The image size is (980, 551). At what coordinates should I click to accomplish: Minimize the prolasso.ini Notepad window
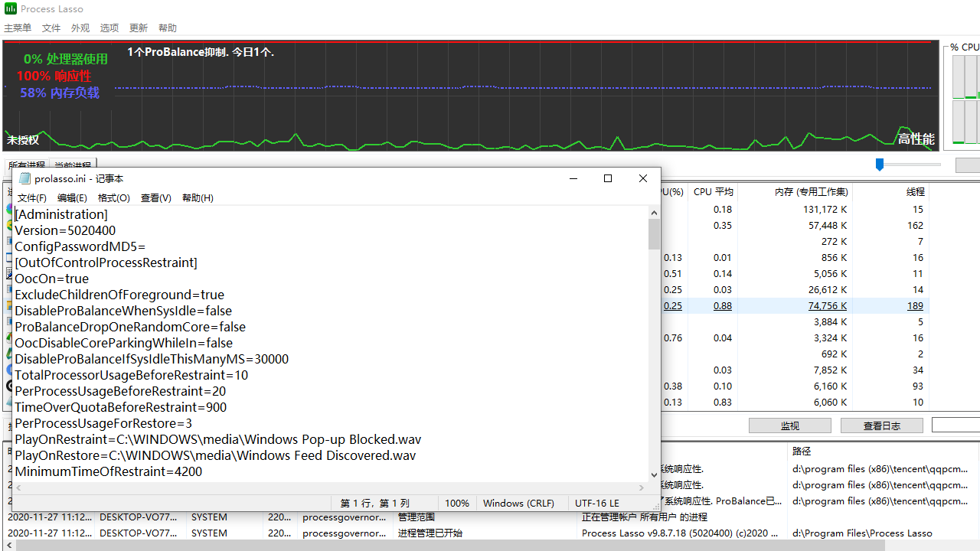[573, 178]
